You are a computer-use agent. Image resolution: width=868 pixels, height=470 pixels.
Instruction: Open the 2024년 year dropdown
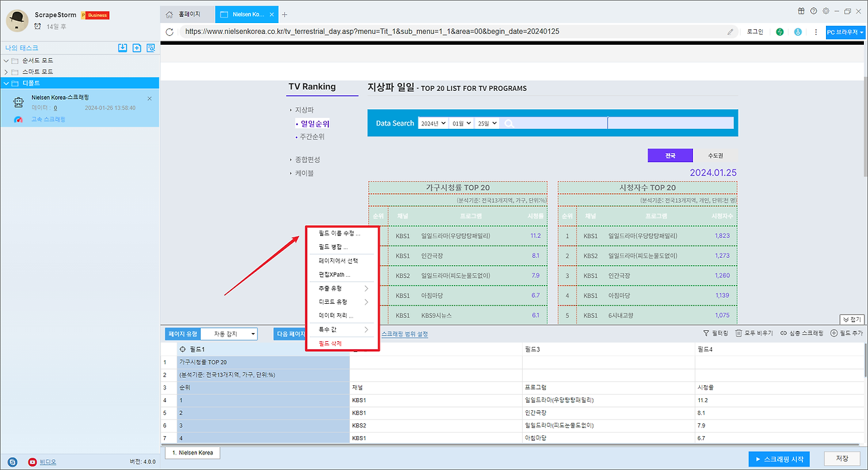tap(433, 123)
